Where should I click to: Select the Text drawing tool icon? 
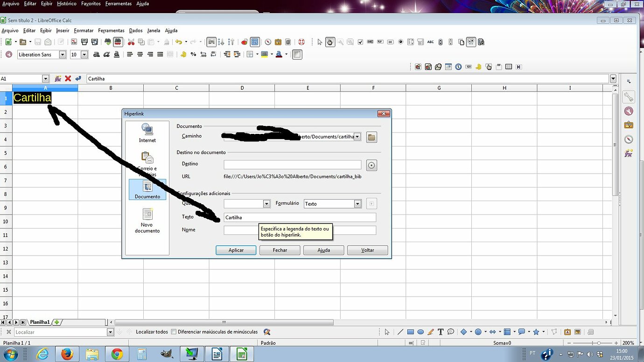(x=441, y=332)
